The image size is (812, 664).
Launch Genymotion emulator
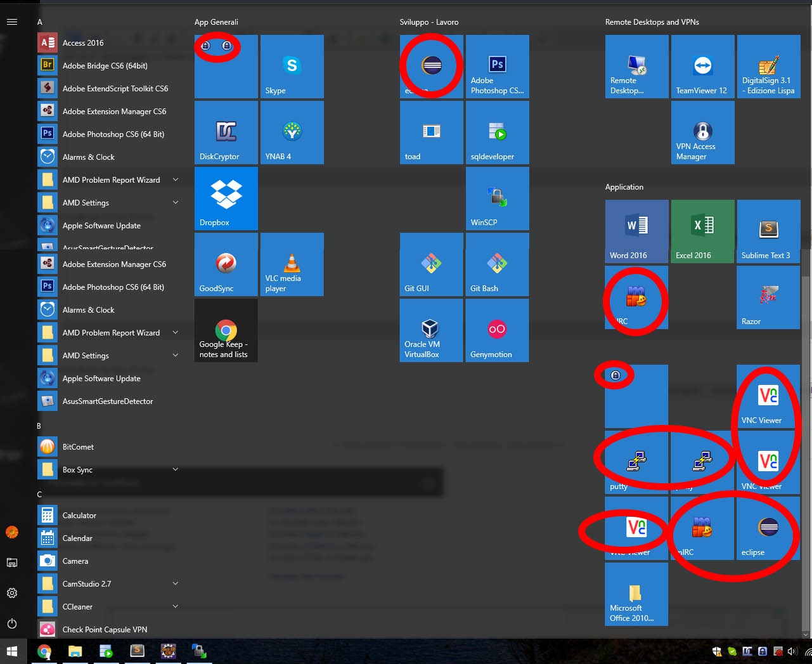click(497, 330)
